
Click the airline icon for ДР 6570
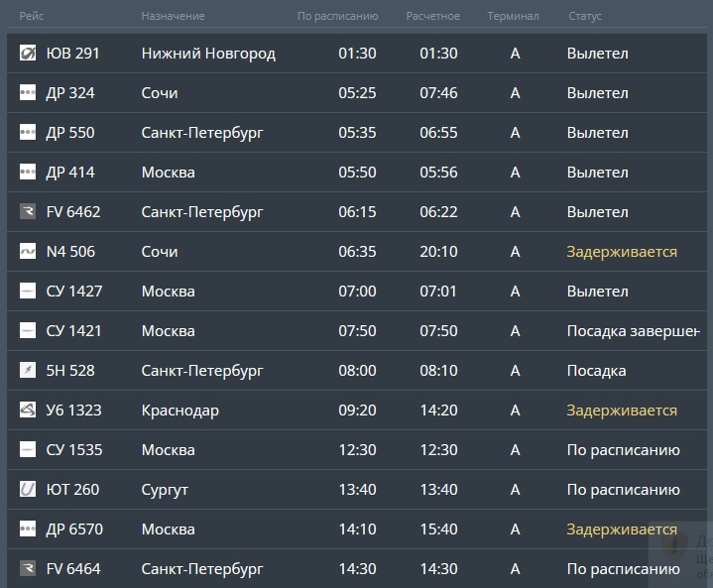pos(28,529)
